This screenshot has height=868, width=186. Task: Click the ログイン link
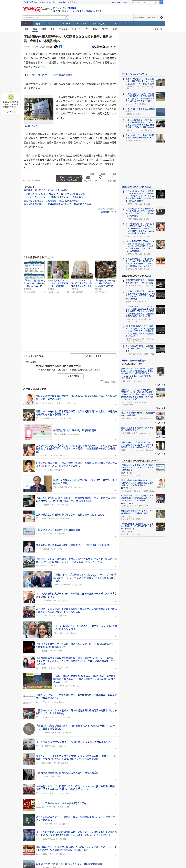point(57,11)
